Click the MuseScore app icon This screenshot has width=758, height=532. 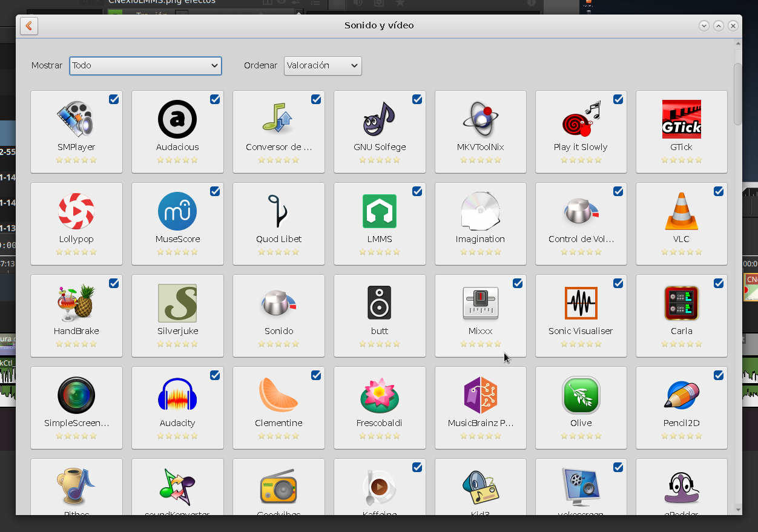[x=177, y=211]
